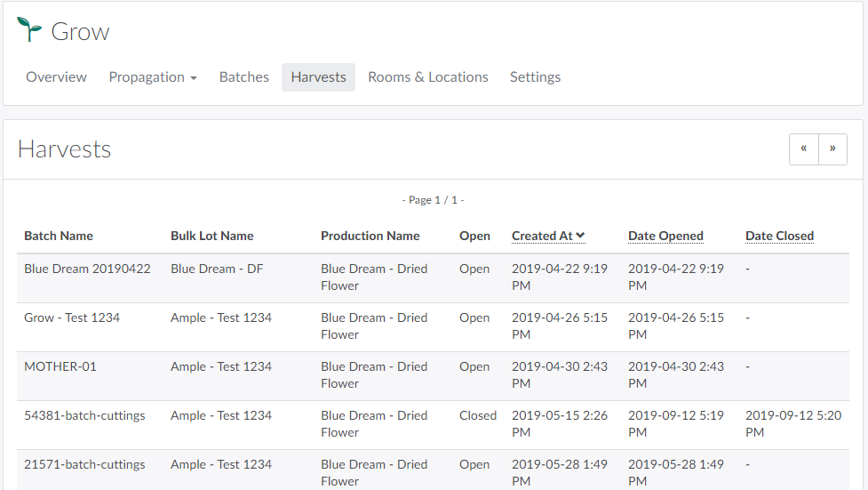Go to previous page with « button
The image size is (868, 490).
tap(803, 149)
